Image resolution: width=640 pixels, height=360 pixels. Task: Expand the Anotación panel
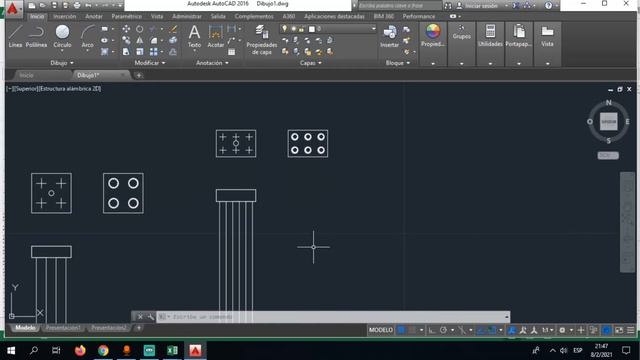212,63
